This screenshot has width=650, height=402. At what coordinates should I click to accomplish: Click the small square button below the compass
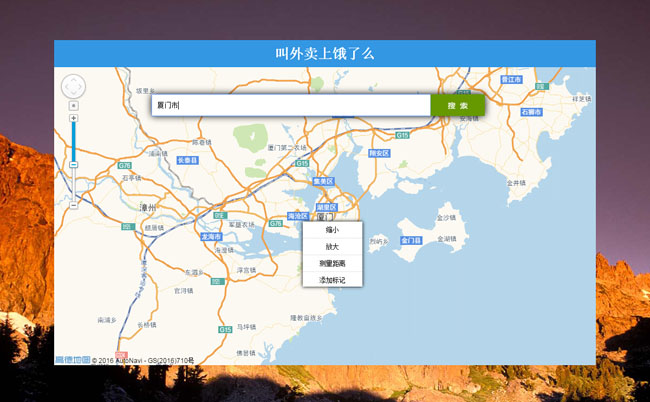point(74,105)
